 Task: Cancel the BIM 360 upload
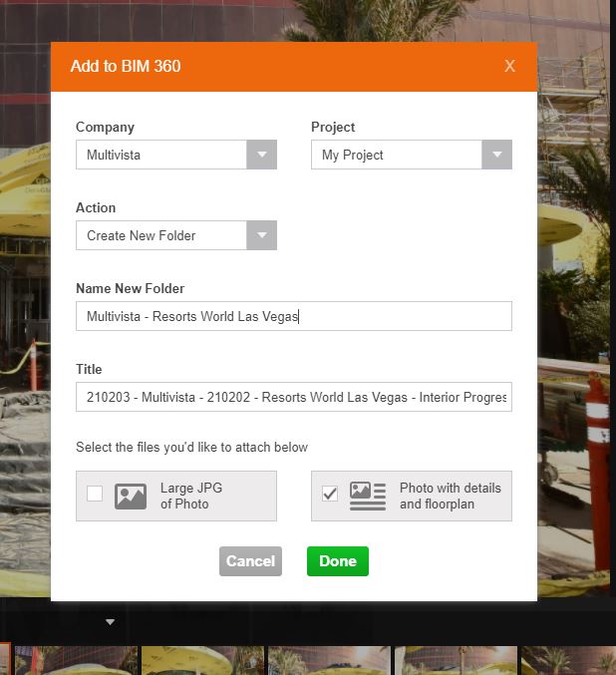(250, 561)
